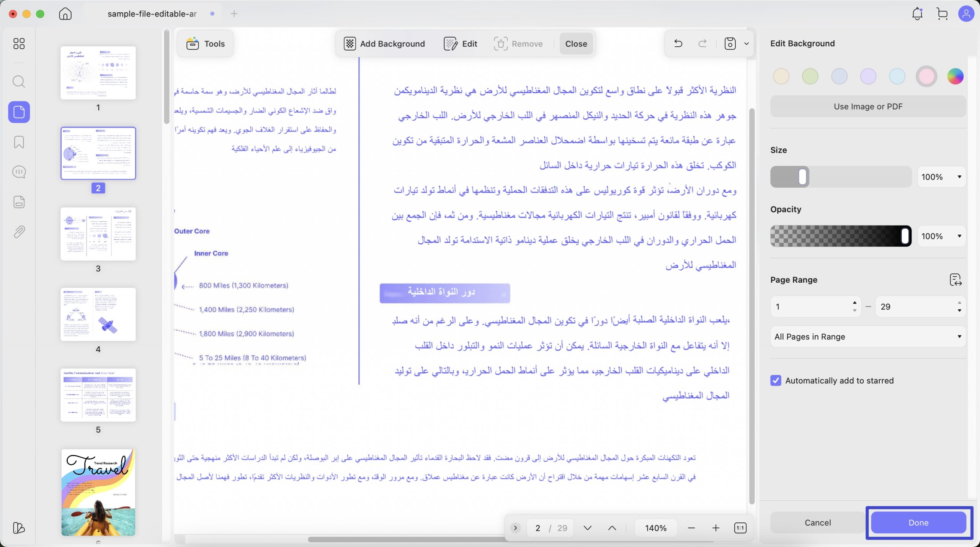The width and height of the screenshot is (980, 547).
Task: Click the page range start field
Action: pyautogui.click(x=815, y=306)
